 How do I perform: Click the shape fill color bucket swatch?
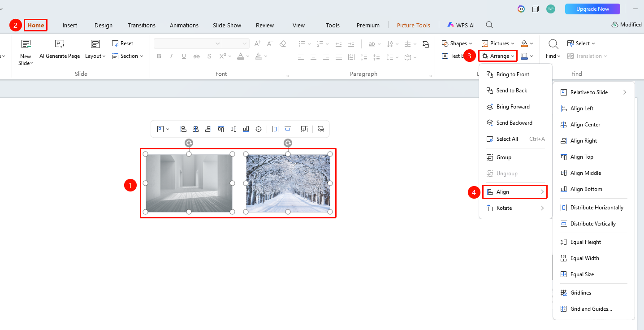(x=525, y=43)
